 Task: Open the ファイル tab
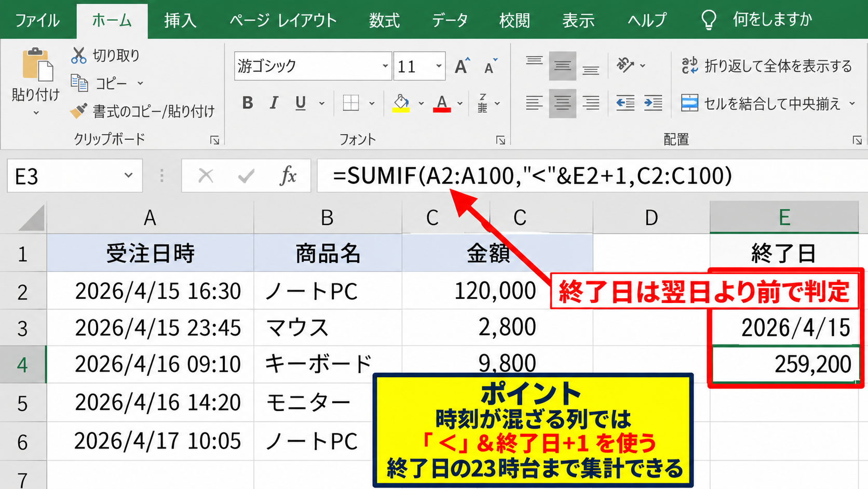pos(37,20)
